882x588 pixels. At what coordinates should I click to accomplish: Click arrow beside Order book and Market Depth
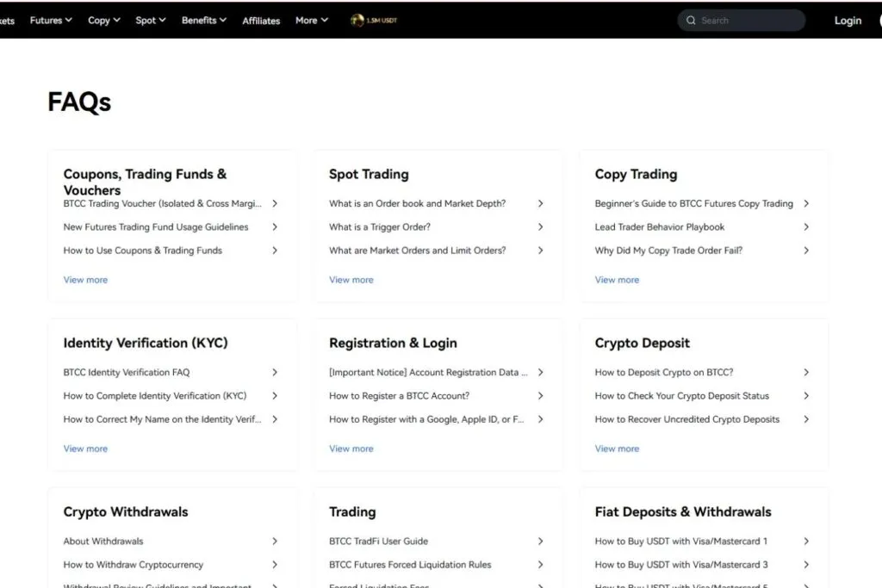[541, 203]
